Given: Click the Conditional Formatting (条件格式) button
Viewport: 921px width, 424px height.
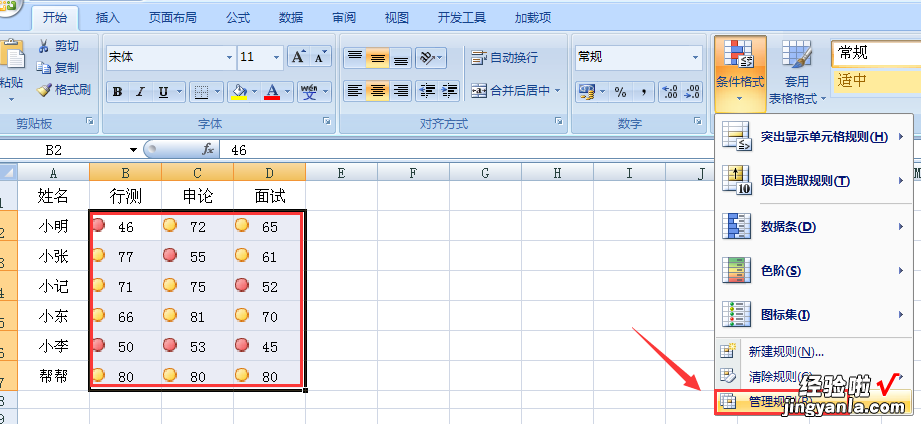Looking at the screenshot, I should coord(741,72).
